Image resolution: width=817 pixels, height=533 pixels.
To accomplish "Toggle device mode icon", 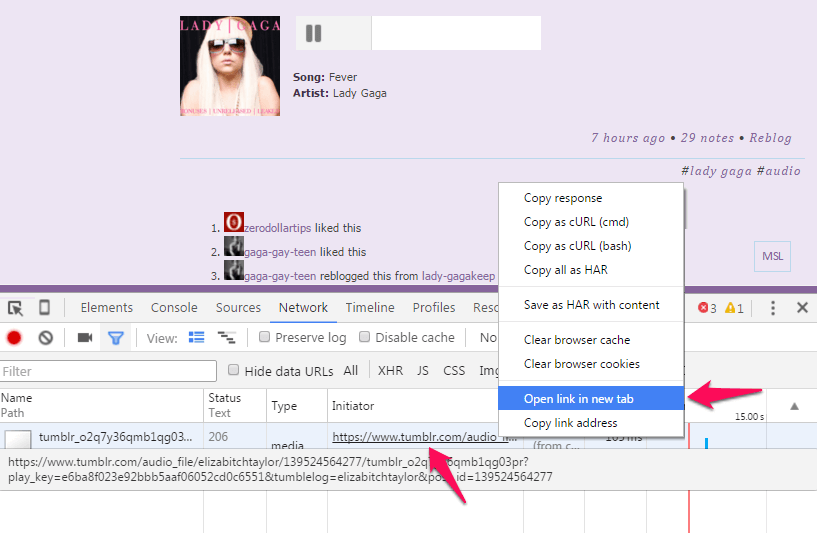I will 45,307.
